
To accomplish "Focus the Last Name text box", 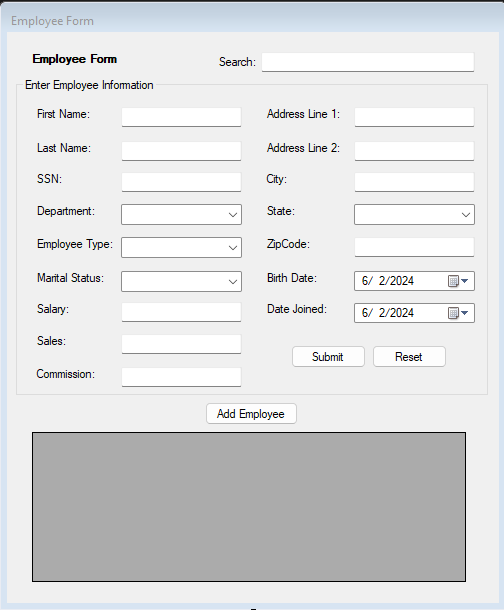I will pos(181,151).
